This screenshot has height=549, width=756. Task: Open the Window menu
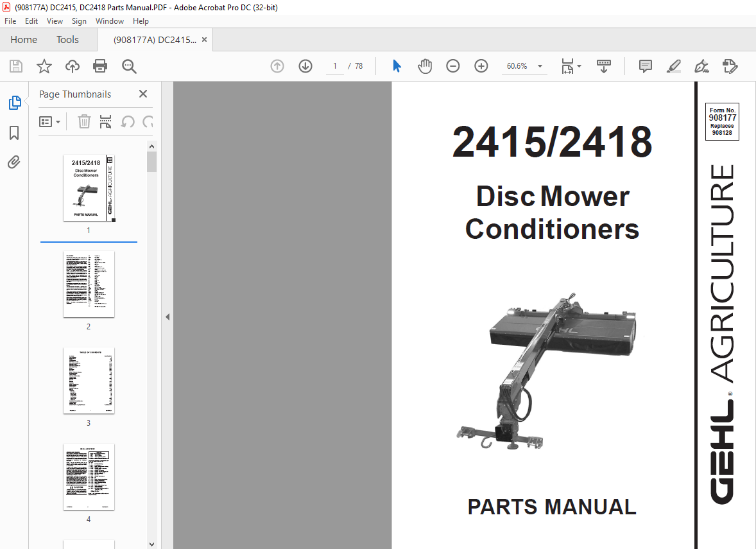point(110,21)
